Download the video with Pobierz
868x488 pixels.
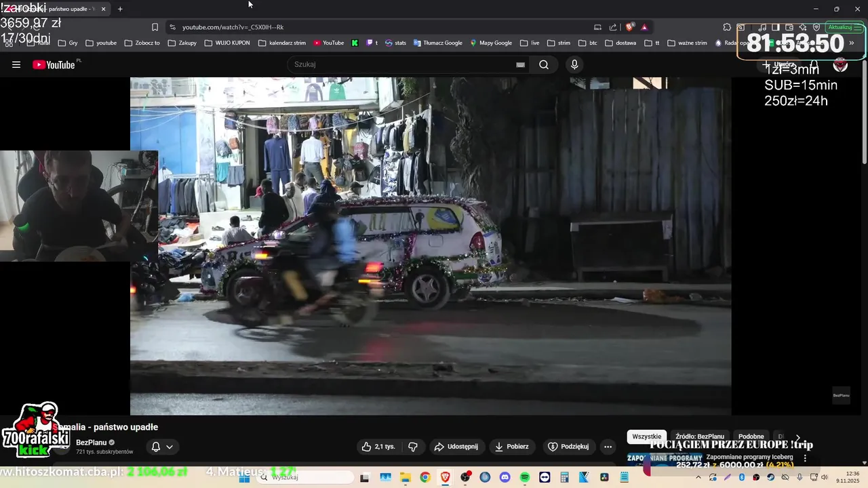click(512, 447)
